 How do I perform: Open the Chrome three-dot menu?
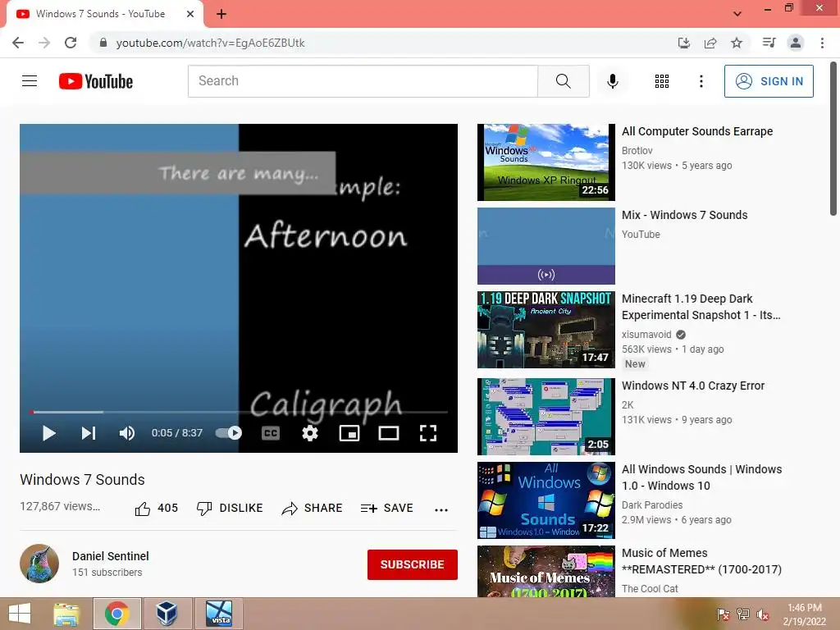click(x=822, y=43)
